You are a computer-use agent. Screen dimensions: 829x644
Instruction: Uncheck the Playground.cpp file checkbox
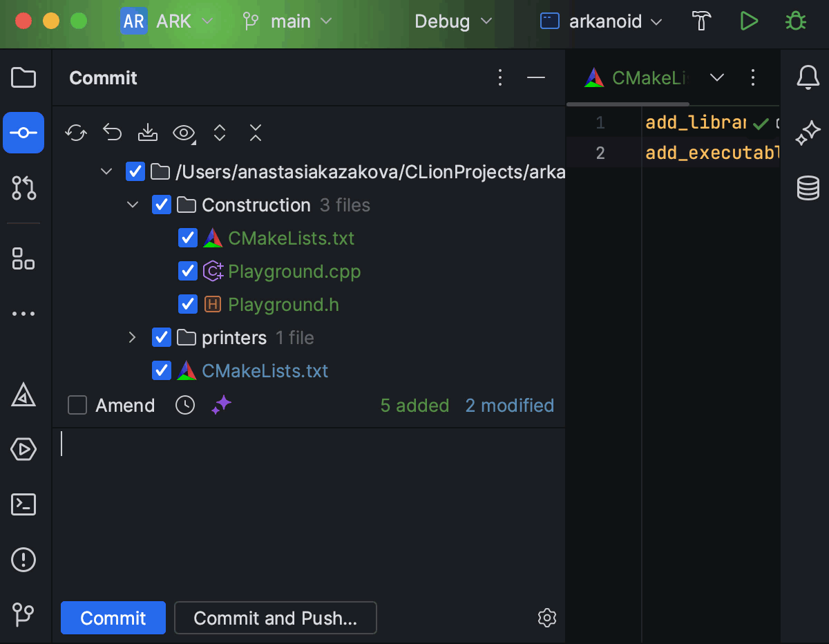pos(188,272)
